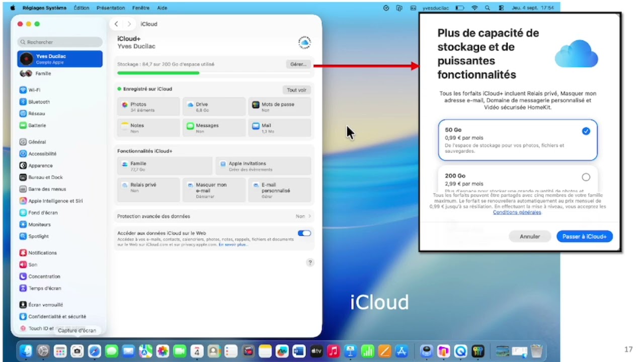Viewport: 644px width, 362px height.
Task: Select Yves Ducilac Apple account entry
Action: pyautogui.click(x=60, y=59)
